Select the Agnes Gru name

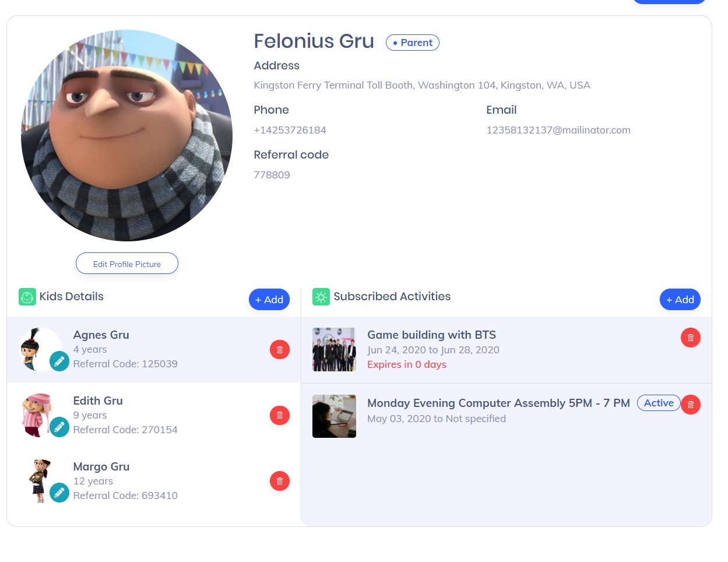coord(101,335)
